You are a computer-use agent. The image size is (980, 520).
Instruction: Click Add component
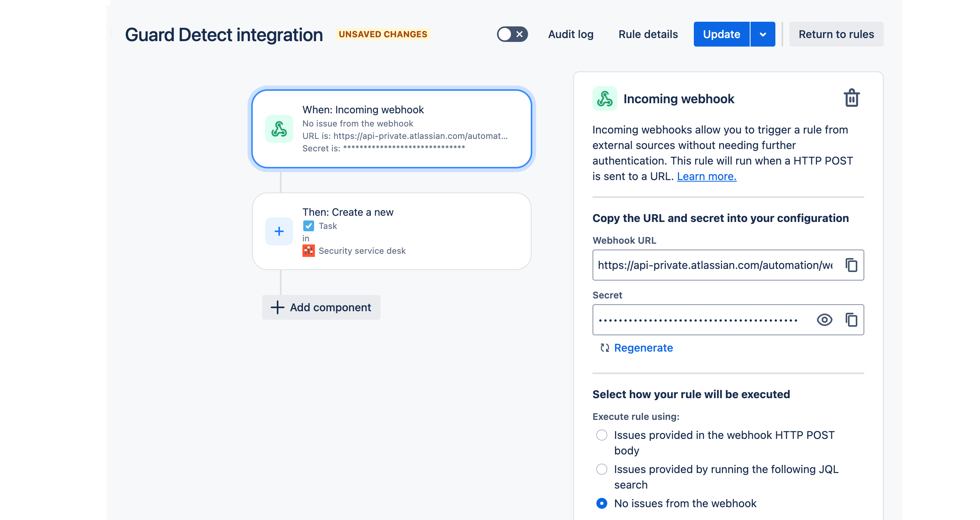(x=321, y=307)
